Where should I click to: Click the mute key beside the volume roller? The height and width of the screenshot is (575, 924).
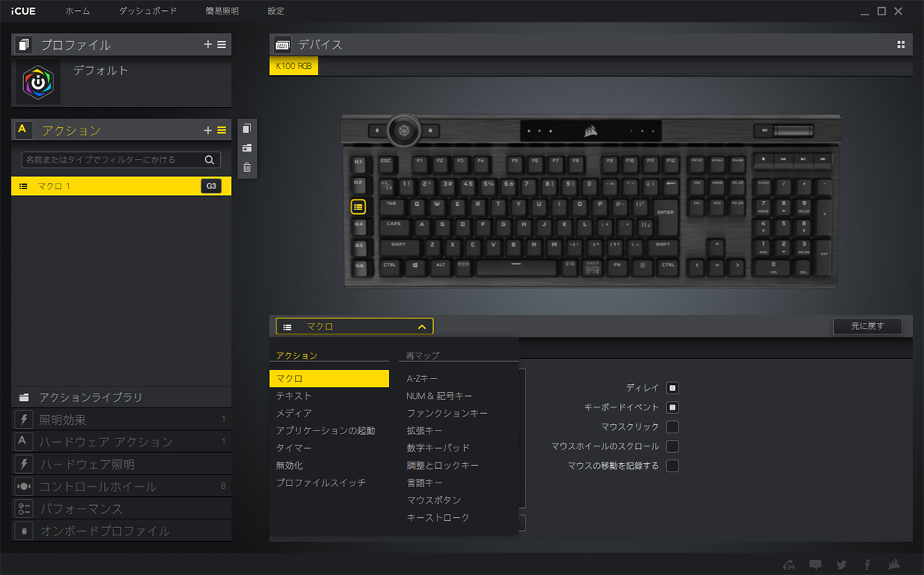[763, 131]
